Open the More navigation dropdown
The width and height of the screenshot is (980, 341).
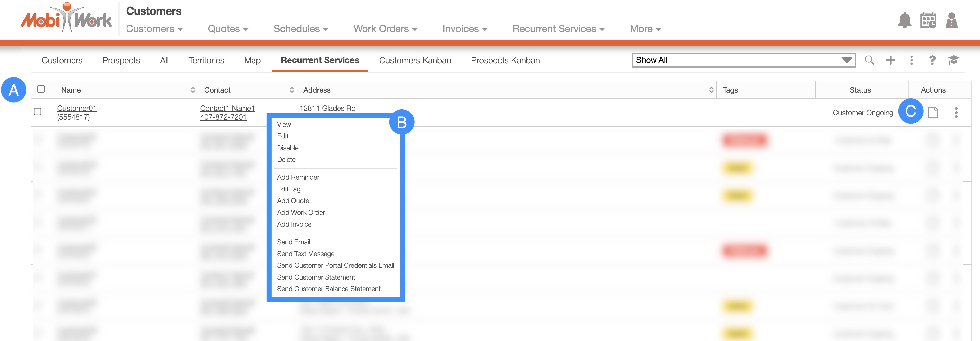[645, 29]
